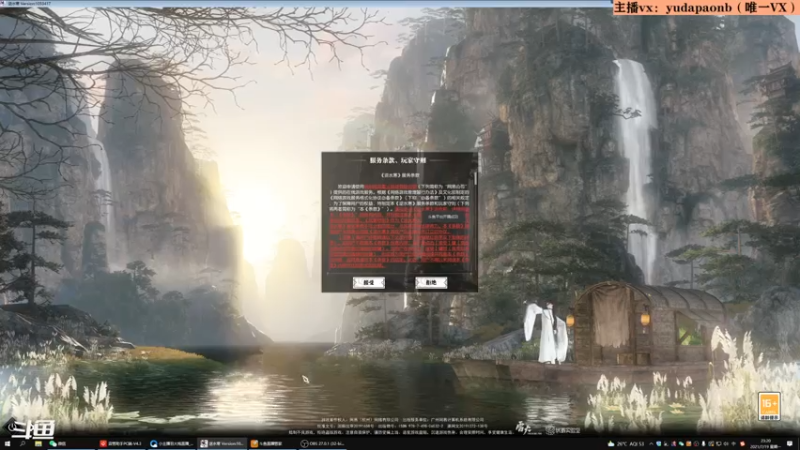Click the red round tray icon
Screen dimensions: 800x450
pos(742,444)
